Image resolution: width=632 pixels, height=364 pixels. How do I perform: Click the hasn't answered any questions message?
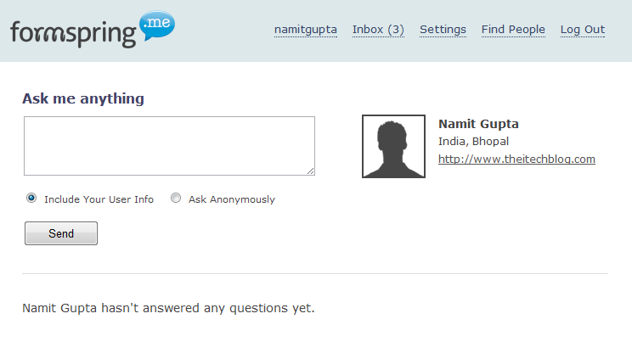[168, 308]
